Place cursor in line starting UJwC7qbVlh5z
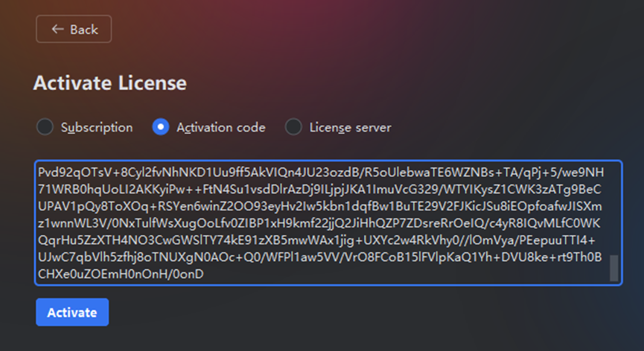This screenshot has height=351, width=644. (320, 257)
